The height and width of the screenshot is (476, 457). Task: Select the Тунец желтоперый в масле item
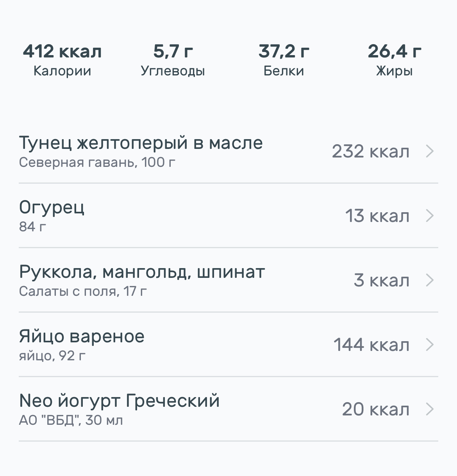(x=141, y=143)
